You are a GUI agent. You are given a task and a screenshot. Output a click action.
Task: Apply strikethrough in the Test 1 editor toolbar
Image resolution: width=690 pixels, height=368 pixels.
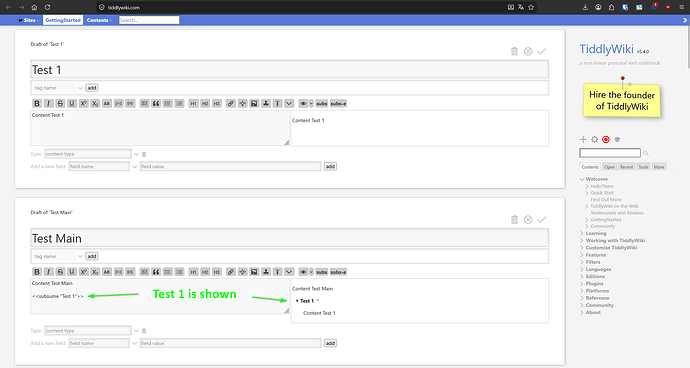point(60,103)
